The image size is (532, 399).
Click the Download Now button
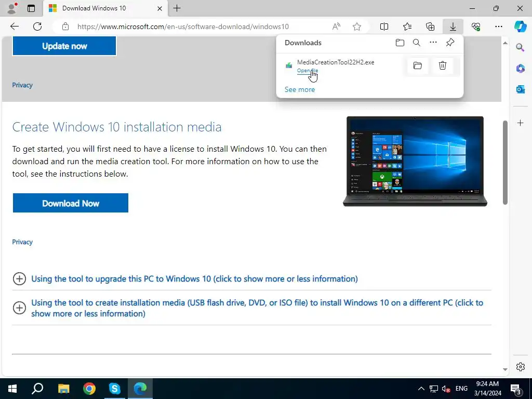point(71,203)
